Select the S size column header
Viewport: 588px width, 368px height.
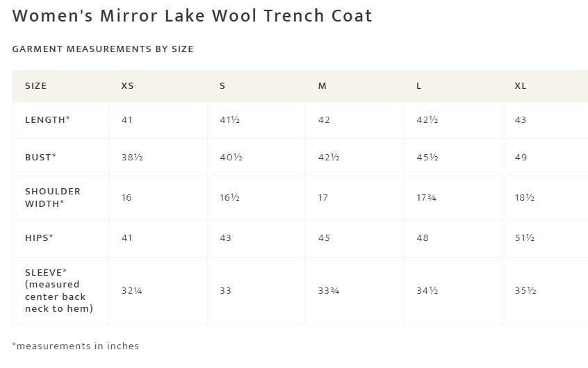(x=222, y=86)
